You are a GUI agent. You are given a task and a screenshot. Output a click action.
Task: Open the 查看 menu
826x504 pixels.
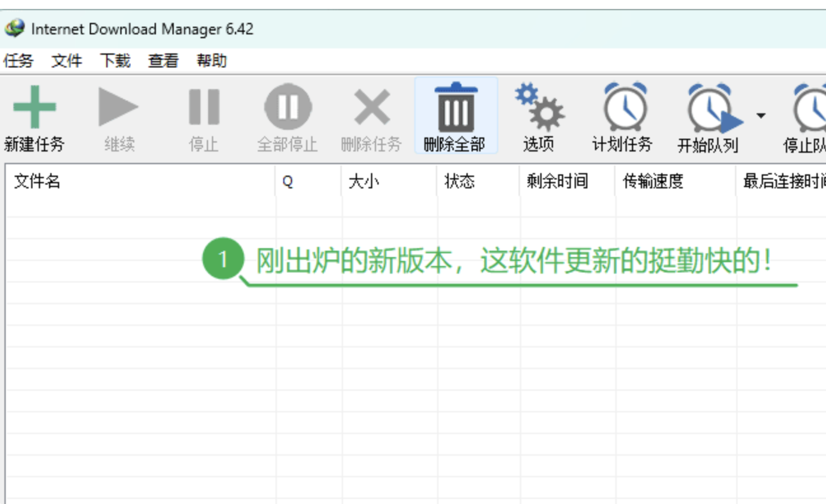[x=162, y=60]
